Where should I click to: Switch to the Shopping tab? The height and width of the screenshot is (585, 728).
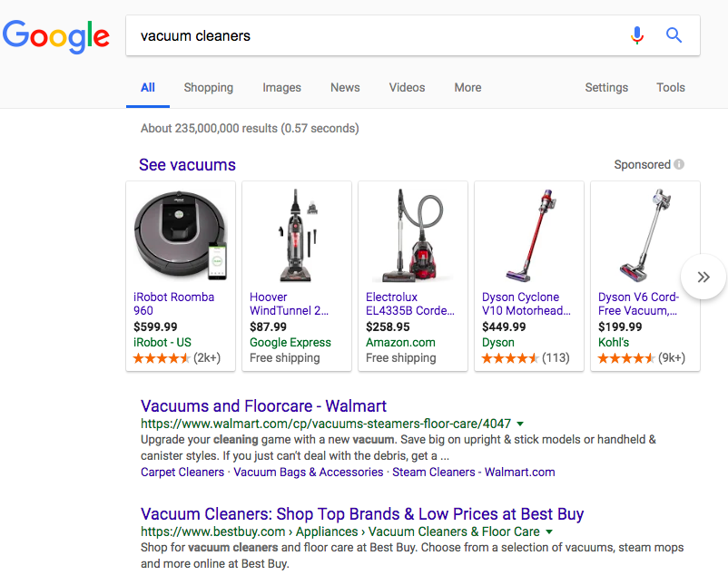(x=208, y=87)
